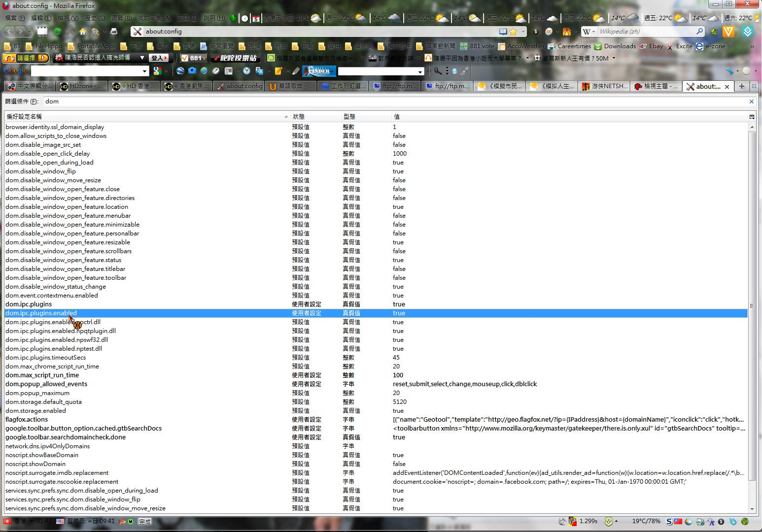Click the green Reload button
This screenshot has width=762, height=532.
[x=57, y=32]
